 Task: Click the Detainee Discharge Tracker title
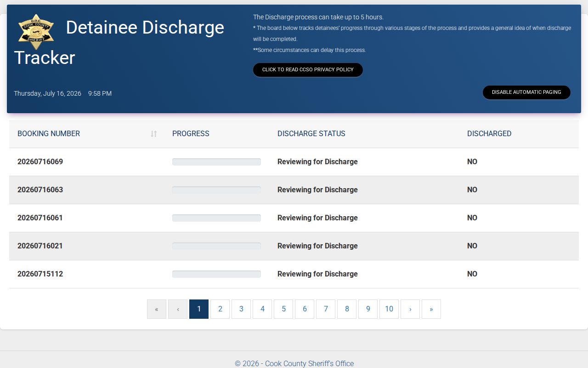pos(119,42)
